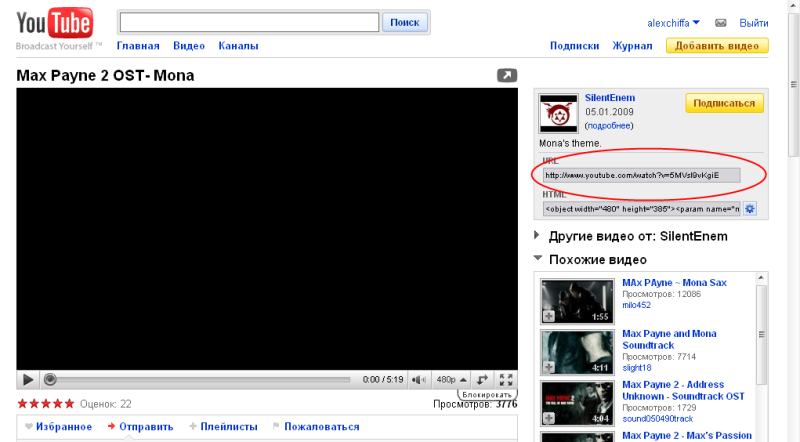The height and width of the screenshot is (442, 800).
Task: Click the Оценок: 22 ratings text
Action: tap(106, 404)
